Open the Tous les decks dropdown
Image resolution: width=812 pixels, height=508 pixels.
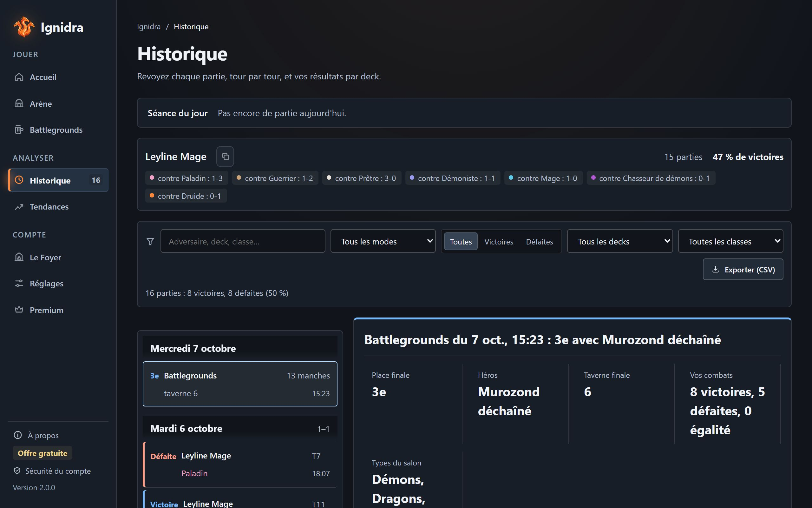click(620, 241)
